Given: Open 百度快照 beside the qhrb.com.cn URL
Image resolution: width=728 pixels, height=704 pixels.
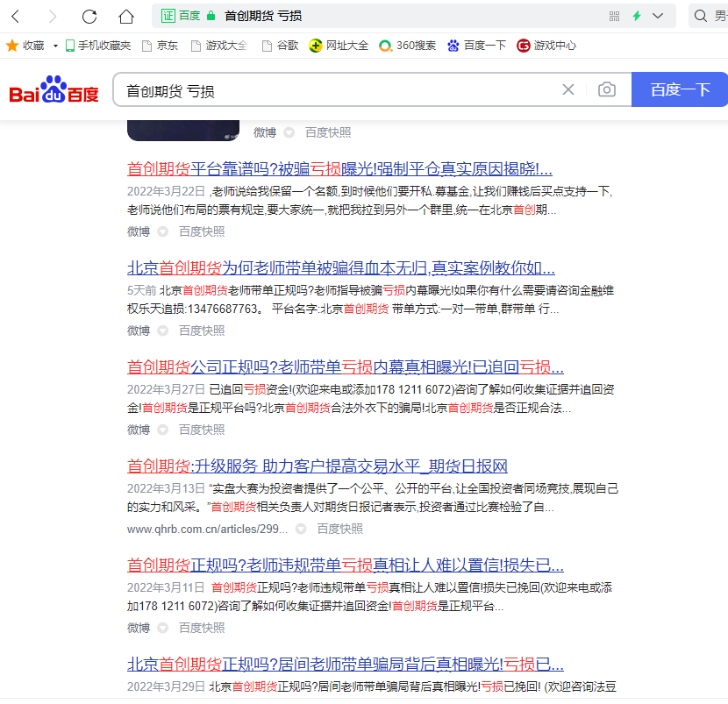Looking at the screenshot, I should click(x=339, y=529).
